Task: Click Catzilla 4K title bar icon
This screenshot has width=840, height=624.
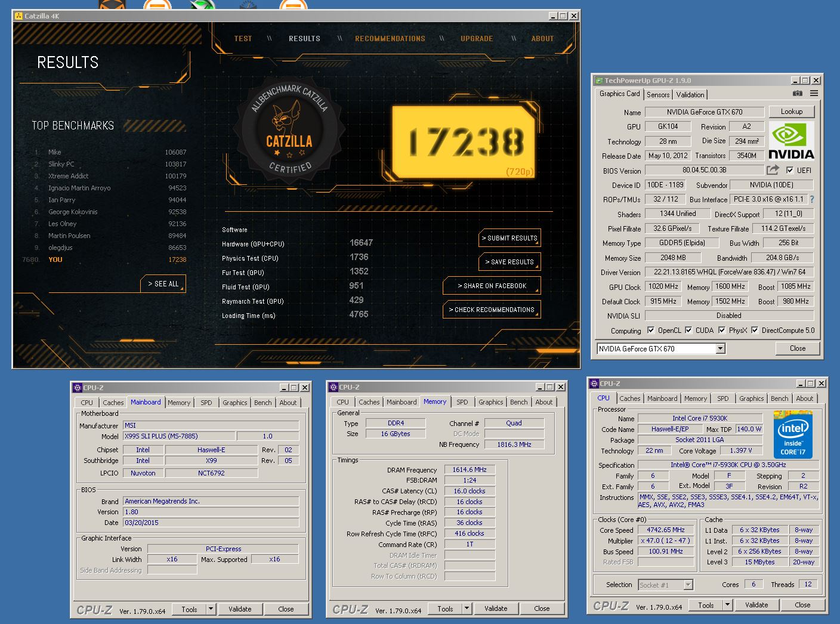Action: 18,16
